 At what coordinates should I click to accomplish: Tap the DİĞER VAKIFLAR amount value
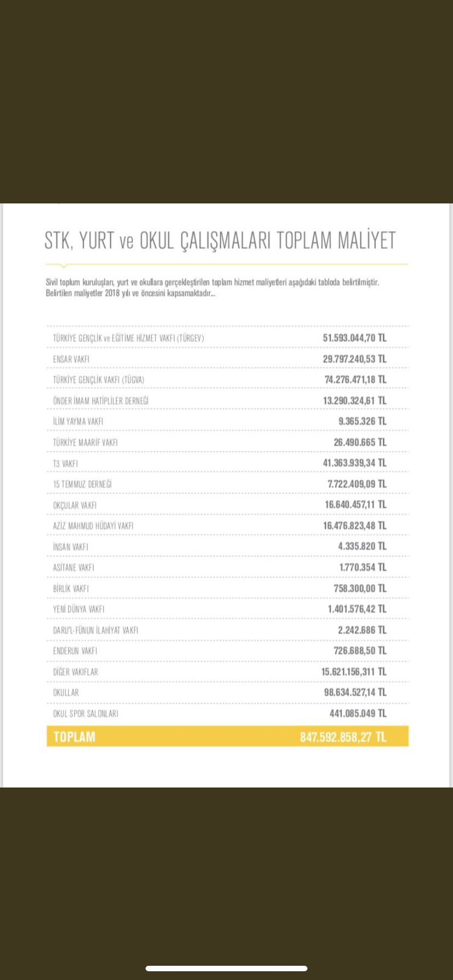click(353, 672)
